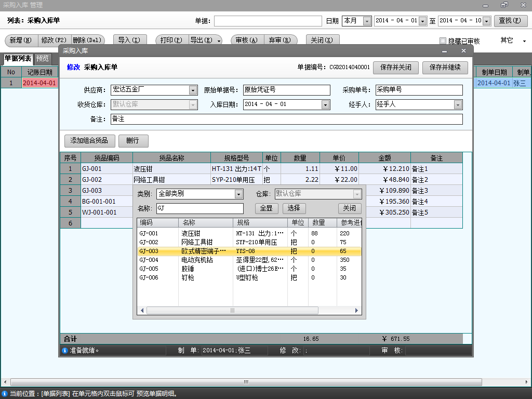Click the 添加组合货品 button

[x=89, y=141]
